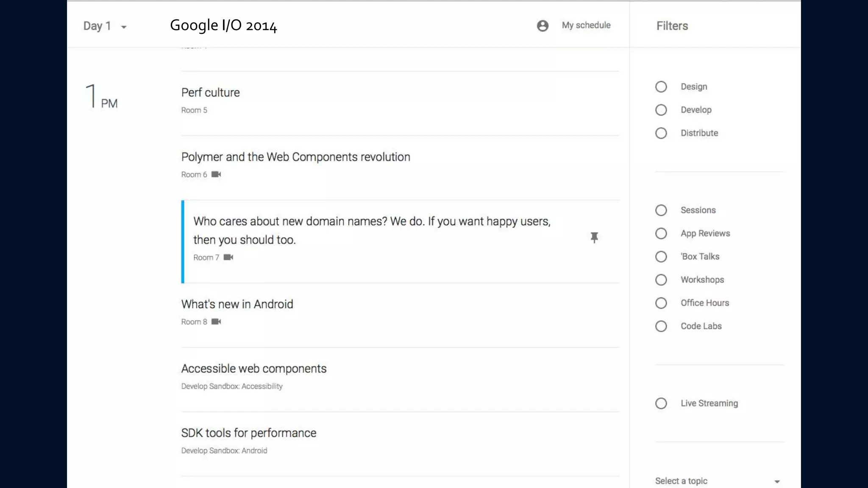The height and width of the screenshot is (488, 868).
Task: Open SDK tools for performance session
Action: [x=248, y=433]
